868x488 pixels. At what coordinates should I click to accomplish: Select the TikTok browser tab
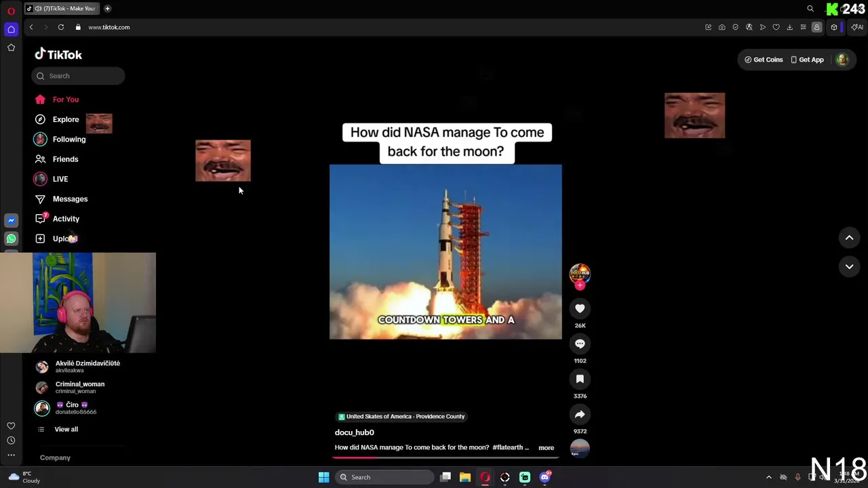[x=61, y=9]
